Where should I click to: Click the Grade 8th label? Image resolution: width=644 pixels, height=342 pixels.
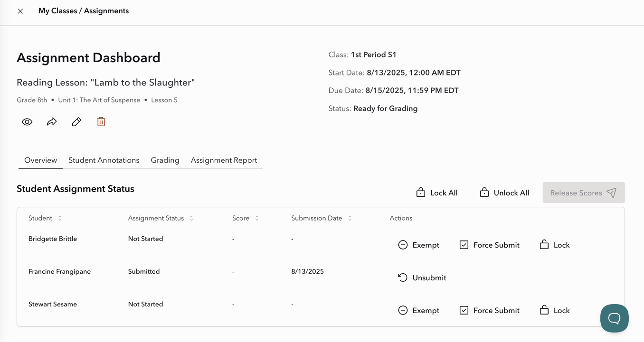tap(32, 100)
